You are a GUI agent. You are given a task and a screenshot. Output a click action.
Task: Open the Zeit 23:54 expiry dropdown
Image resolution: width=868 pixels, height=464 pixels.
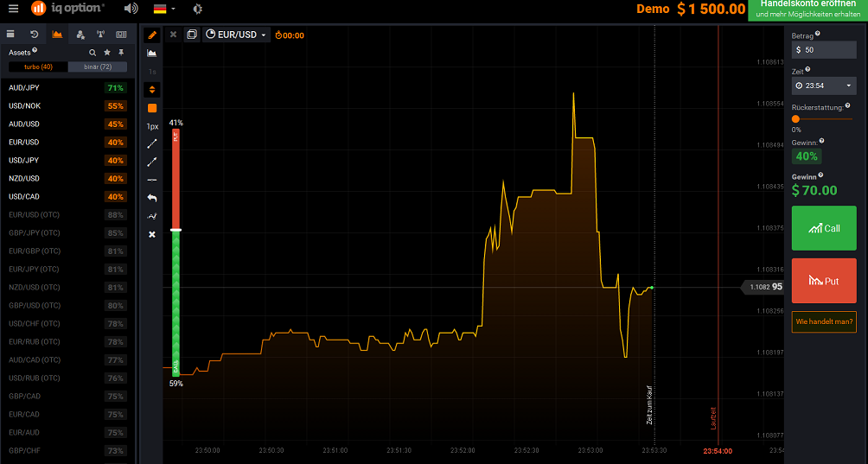coord(824,86)
